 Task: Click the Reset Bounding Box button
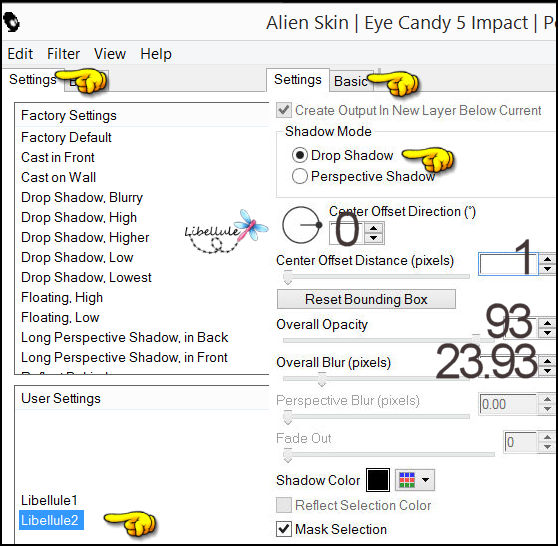[366, 299]
